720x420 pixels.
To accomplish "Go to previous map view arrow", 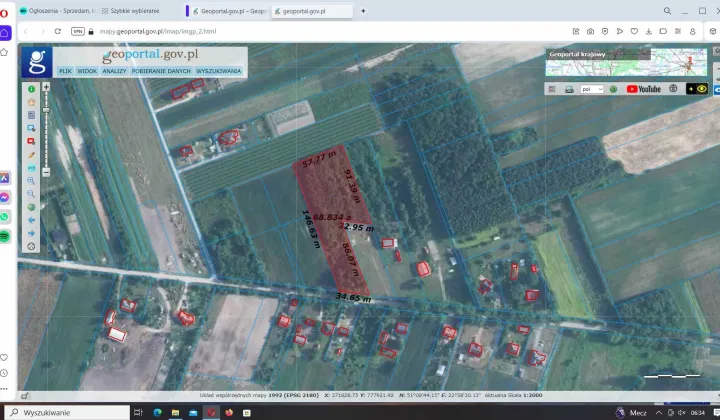I will coord(32,220).
